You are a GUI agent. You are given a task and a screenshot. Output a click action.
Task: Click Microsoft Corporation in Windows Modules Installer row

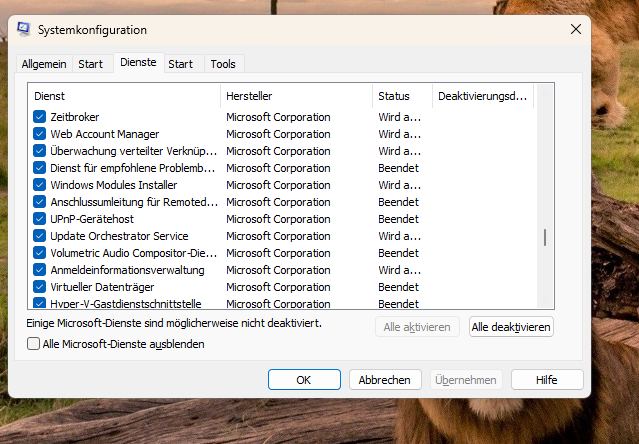278,185
